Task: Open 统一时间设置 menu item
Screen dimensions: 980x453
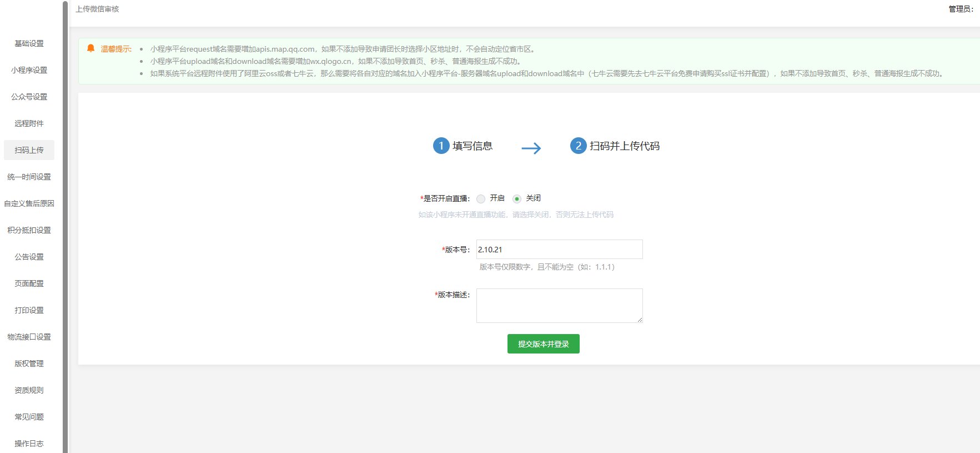Action: pos(29,177)
